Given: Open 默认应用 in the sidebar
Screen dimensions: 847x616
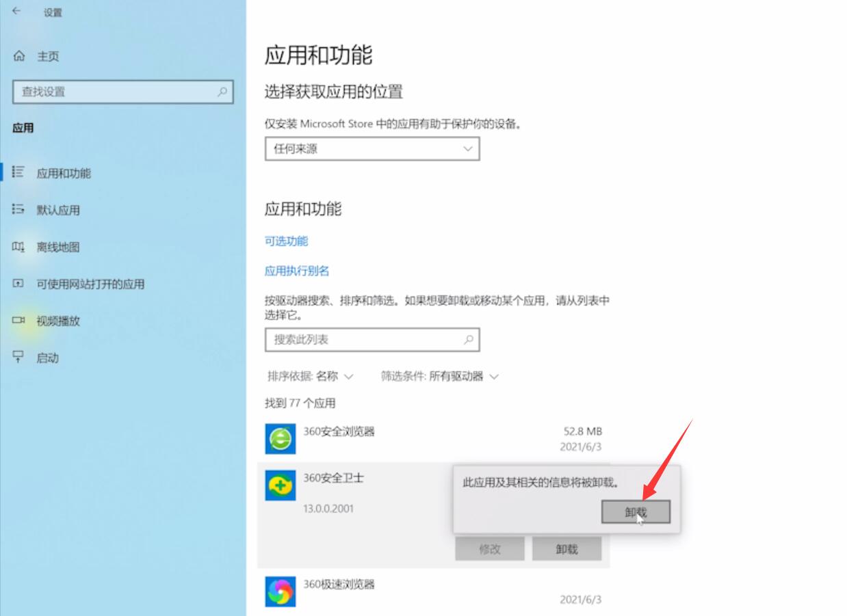Looking at the screenshot, I should coord(58,210).
